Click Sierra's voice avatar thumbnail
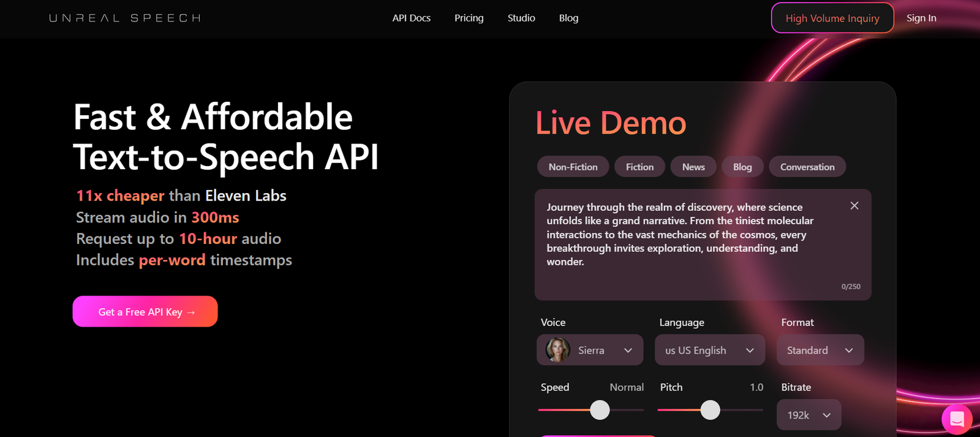The image size is (980, 437). point(558,350)
